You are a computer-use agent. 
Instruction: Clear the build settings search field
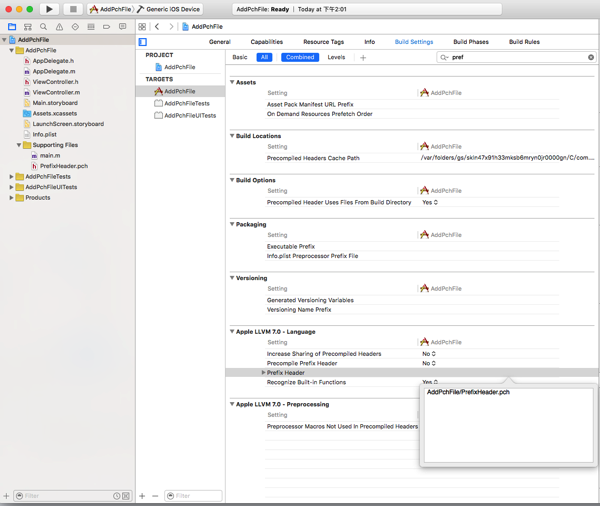pyautogui.click(x=591, y=57)
